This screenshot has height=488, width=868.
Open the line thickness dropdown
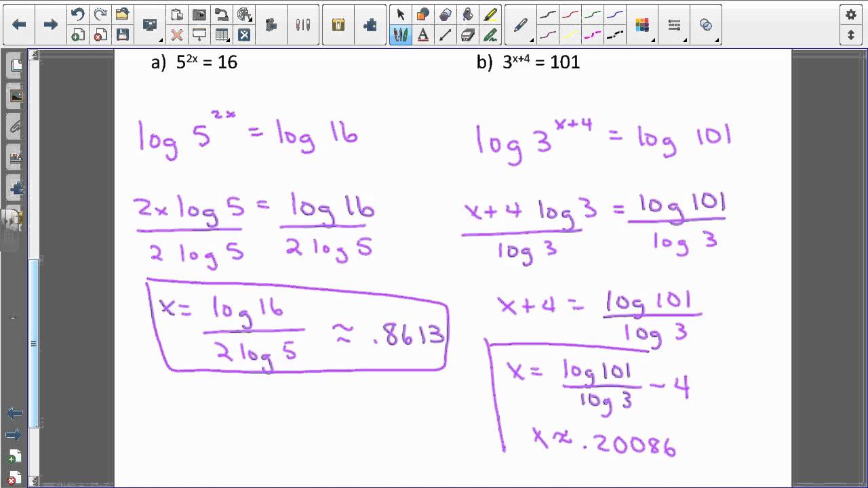point(675,25)
